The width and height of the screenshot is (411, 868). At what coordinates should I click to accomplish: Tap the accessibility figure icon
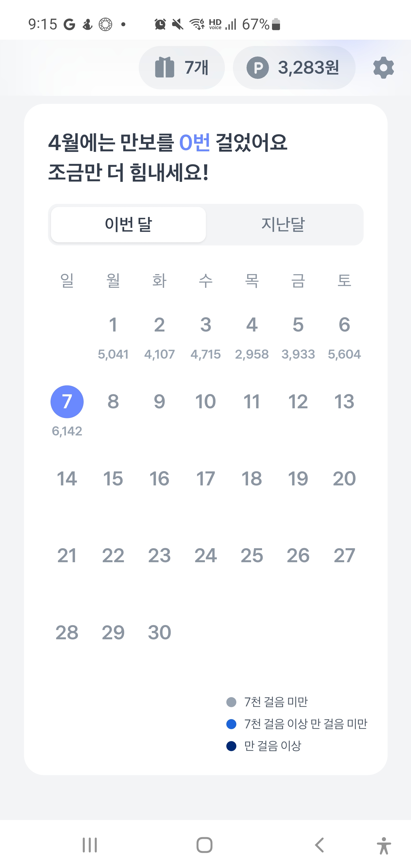pyautogui.click(x=384, y=845)
